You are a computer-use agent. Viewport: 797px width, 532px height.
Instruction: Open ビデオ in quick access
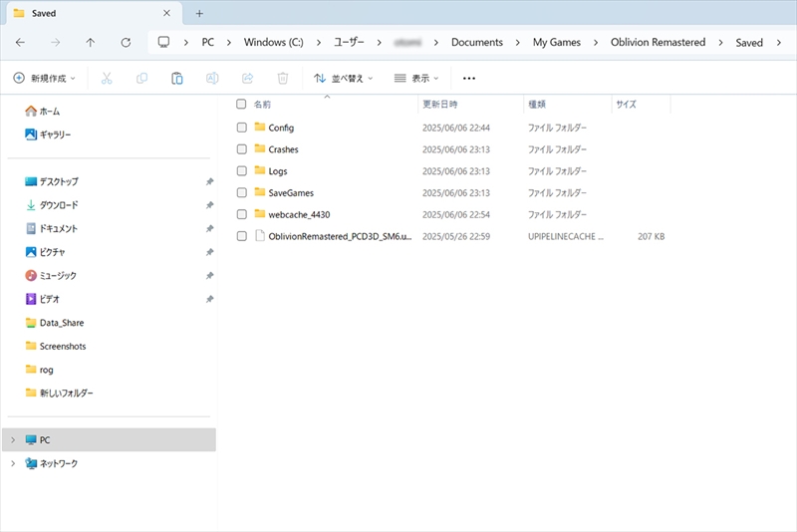pos(43,299)
